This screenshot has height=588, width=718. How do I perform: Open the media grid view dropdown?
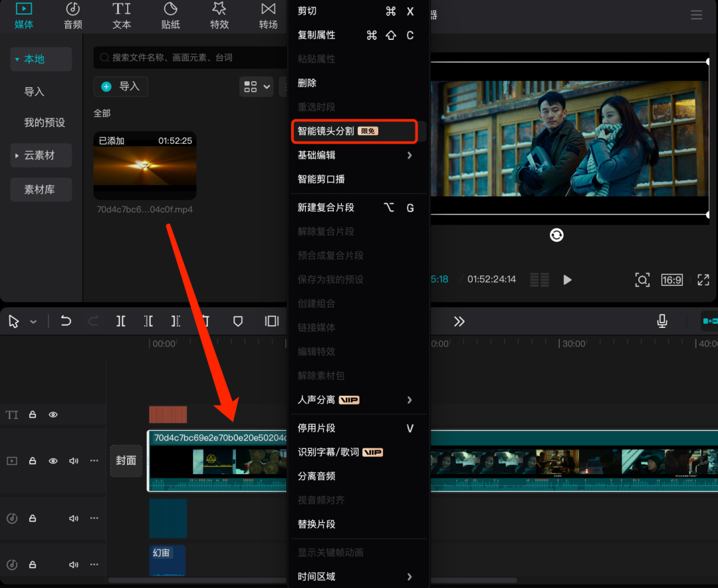(x=257, y=86)
